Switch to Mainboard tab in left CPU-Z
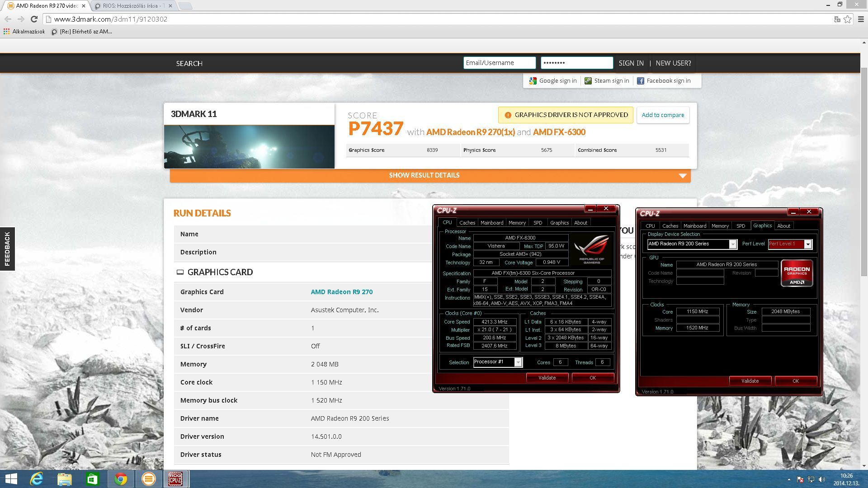 492,223
